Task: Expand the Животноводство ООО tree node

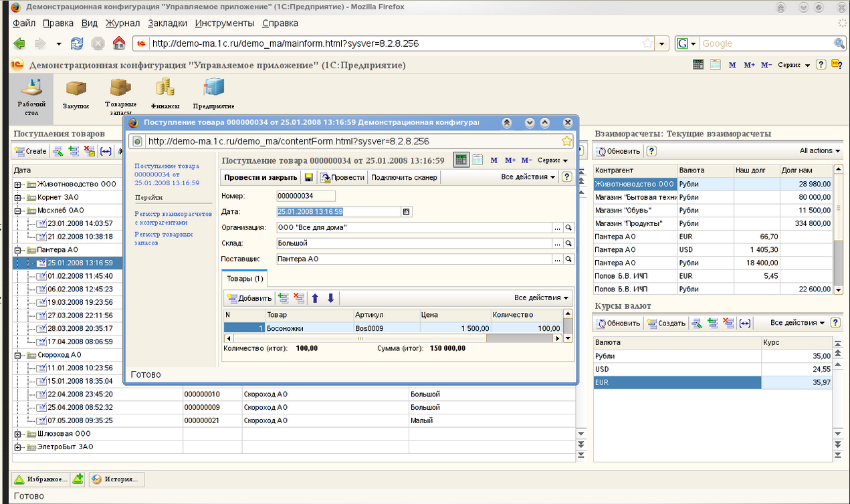Action: 17,184
